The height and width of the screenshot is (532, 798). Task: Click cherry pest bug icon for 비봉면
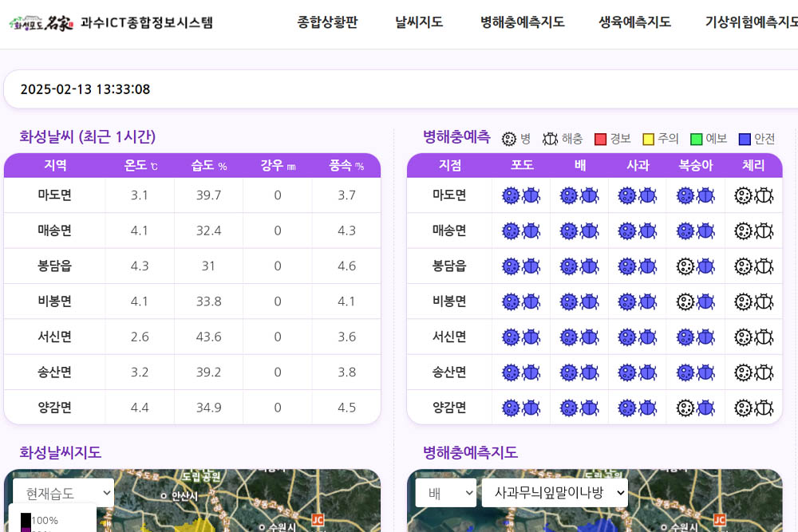764,301
